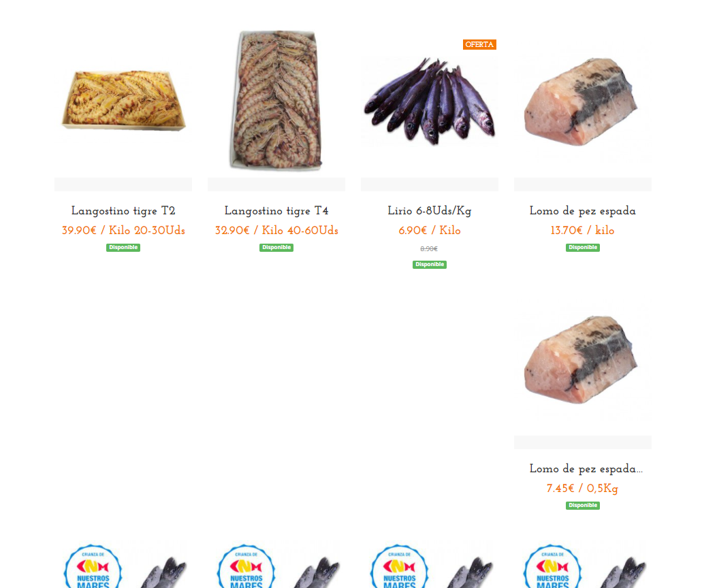The height and width of the screenshot is (588, 717).
Task: Open the first Lomo de pez espada photo
Action: pyautogui.click(x=582, y=101)
